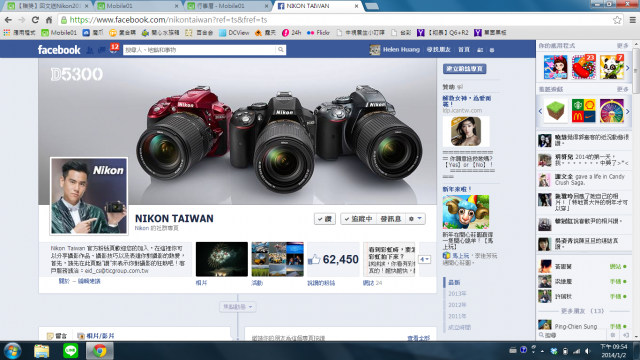Screen dimensions: 640x360
Task: Open the gear dropdown beside Message
Action: point(415,219)
